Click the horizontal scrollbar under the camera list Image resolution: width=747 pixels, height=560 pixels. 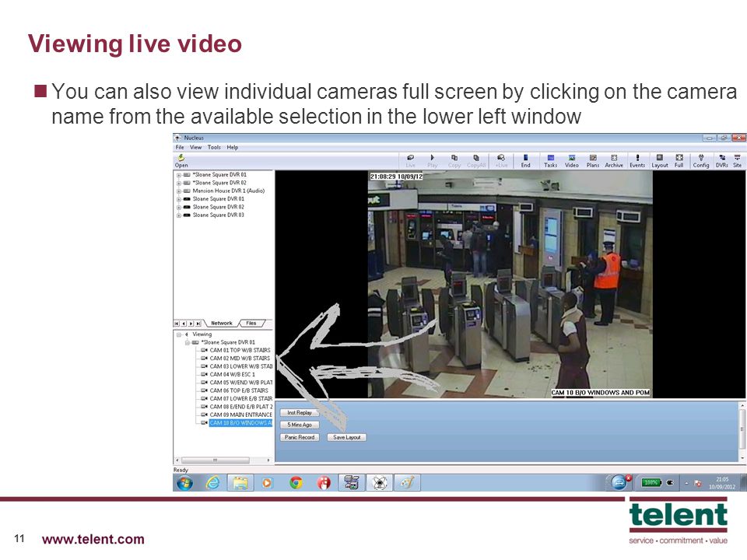(x=223, y=460)
